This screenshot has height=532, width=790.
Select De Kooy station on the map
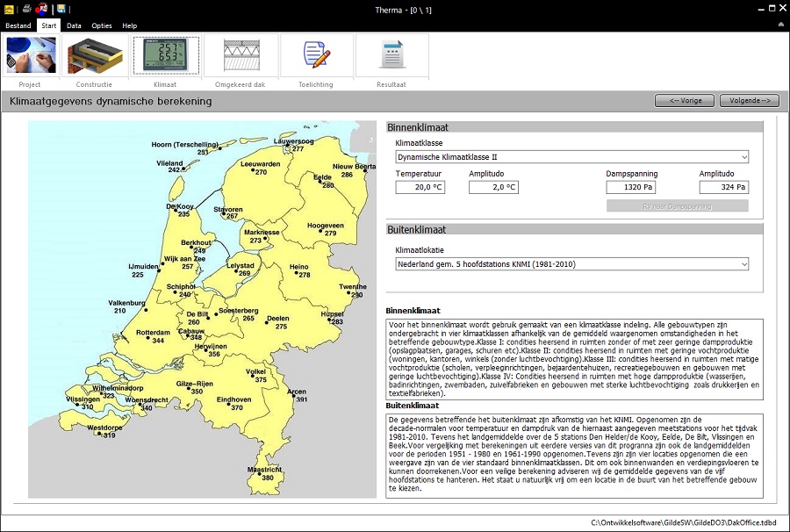pyautogui.click(x=180, y=211)
